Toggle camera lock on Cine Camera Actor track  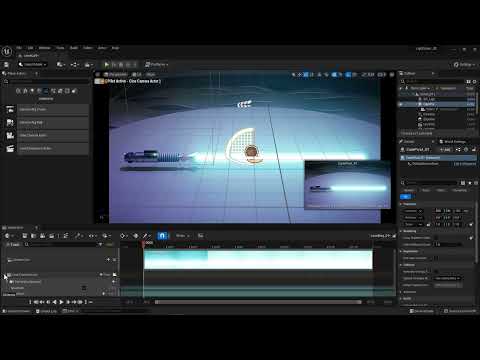click(x=115, y=274)
